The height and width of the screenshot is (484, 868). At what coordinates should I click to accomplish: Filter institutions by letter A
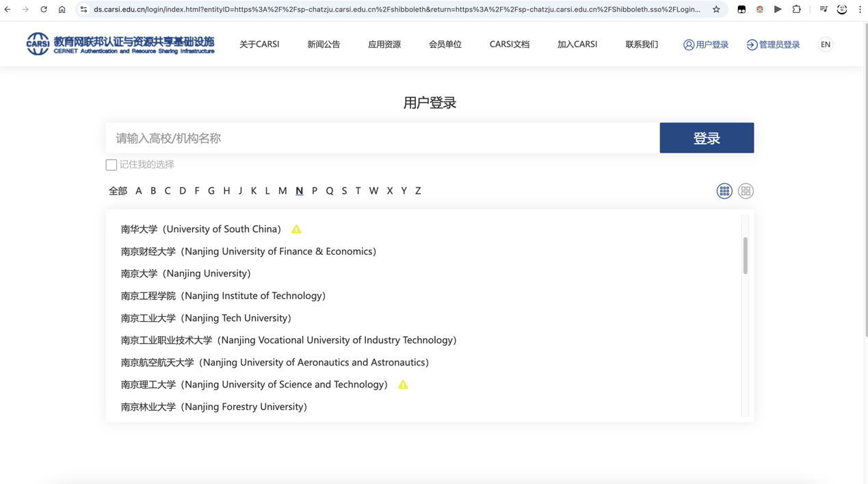point(139,191)
